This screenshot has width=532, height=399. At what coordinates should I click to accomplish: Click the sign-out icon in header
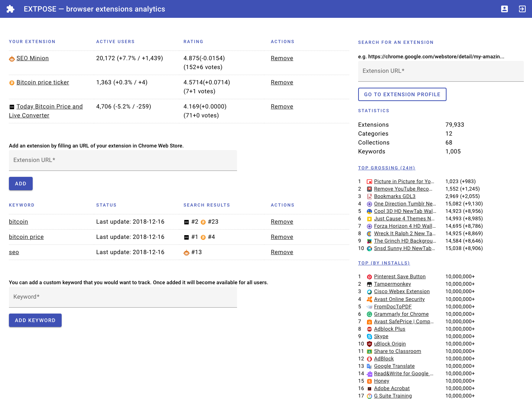pyautogui.click(x=522, y=9)
